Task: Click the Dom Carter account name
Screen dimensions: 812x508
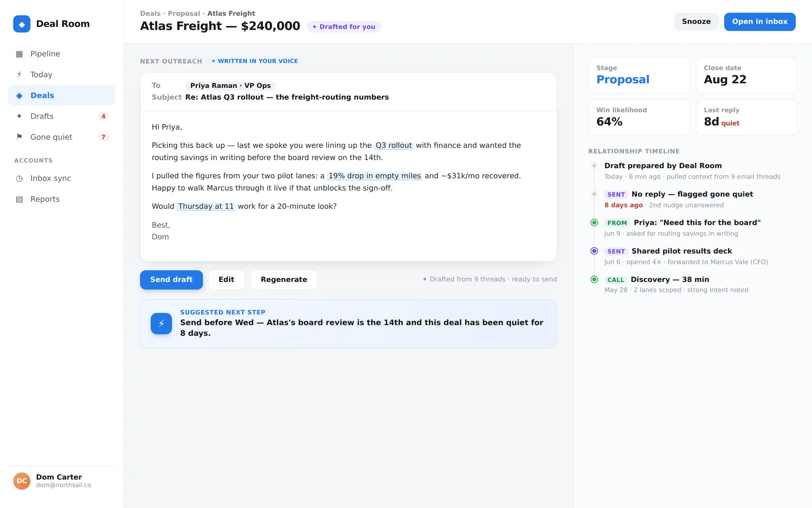Action: point(59,477)
